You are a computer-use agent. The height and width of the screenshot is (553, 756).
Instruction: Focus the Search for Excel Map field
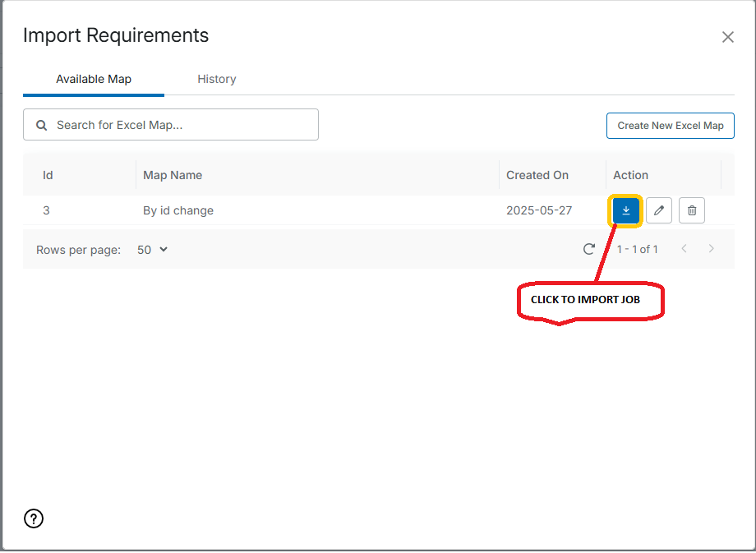(181, 125)
